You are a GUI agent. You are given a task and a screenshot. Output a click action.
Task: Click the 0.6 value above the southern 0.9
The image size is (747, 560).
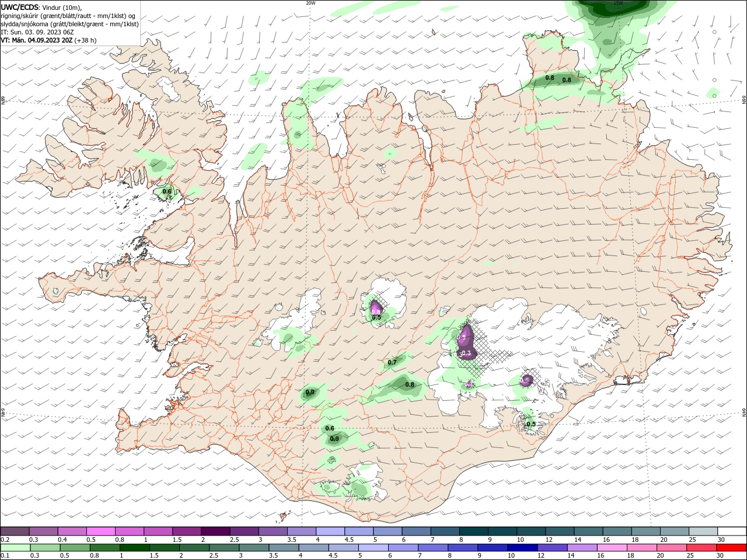(x=330, y=428)
